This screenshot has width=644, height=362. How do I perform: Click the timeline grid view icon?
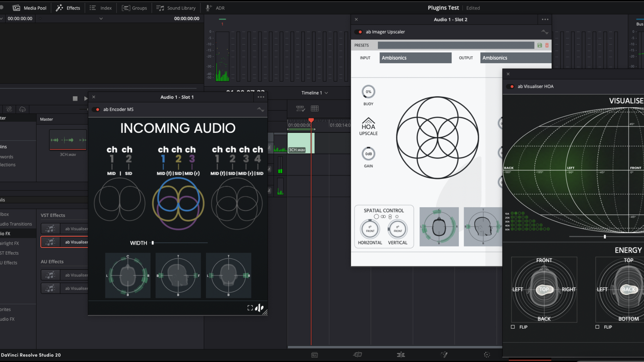(315, 109)
